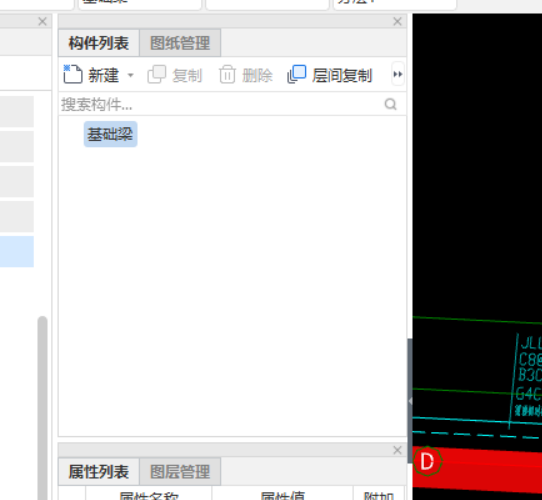Click the axis D marker circle
542x500 pixels.
click(428, 461)
